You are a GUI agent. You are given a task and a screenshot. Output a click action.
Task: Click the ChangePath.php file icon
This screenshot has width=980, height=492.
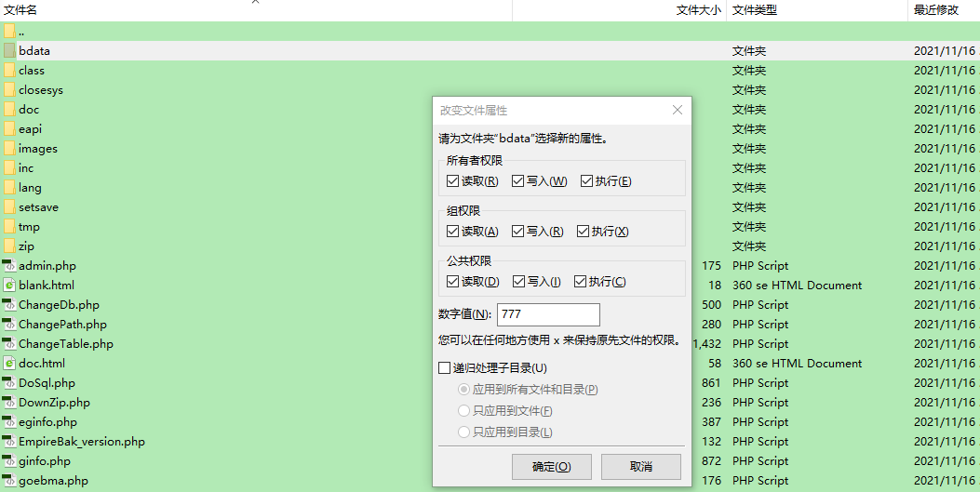tap(8, 324)
